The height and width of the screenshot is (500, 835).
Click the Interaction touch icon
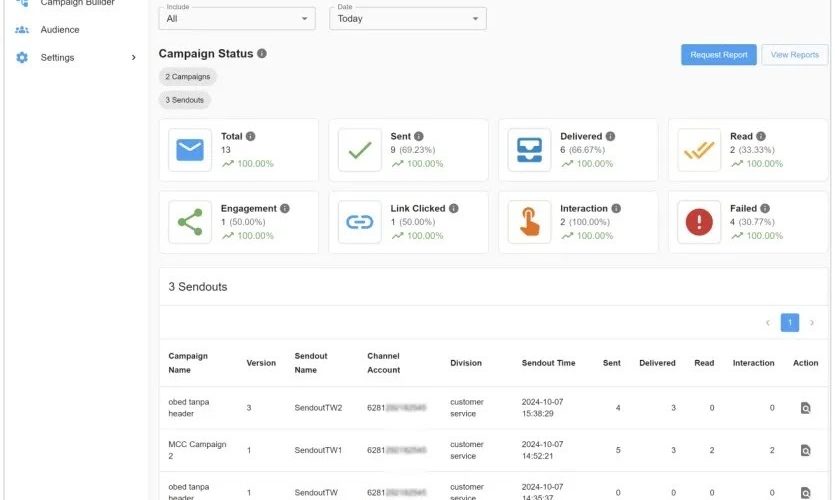pos(530,222)
